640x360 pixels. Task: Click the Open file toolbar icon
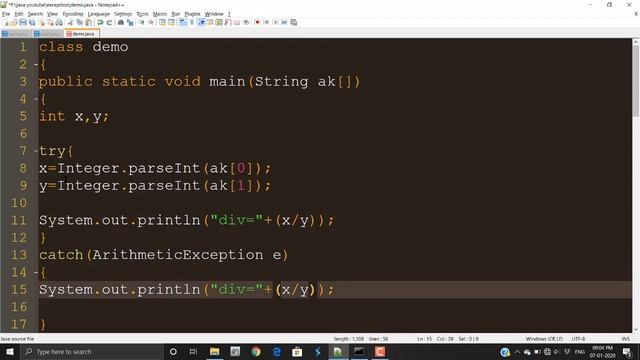click(x=14, y=22)
